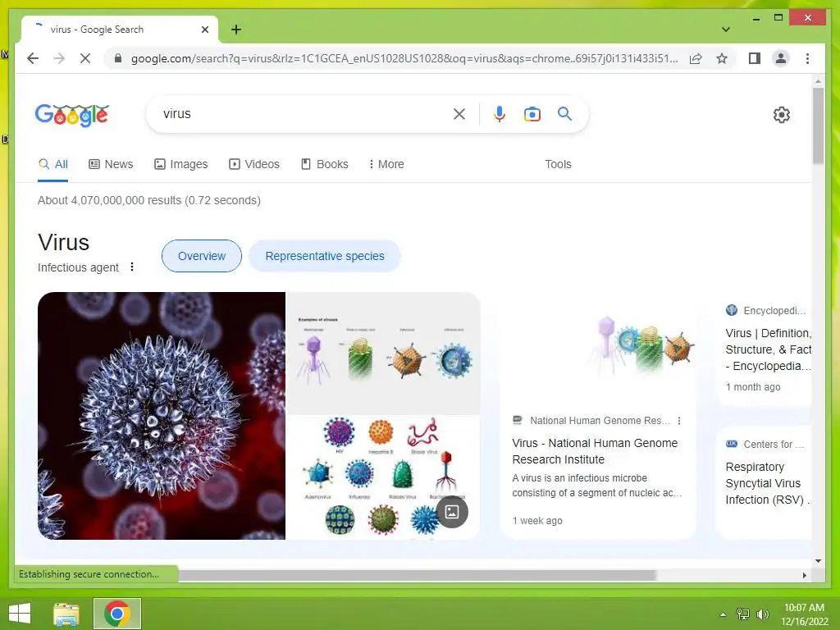Stop loading the page
Screen dimensions: 840x630
coord(85,58)
